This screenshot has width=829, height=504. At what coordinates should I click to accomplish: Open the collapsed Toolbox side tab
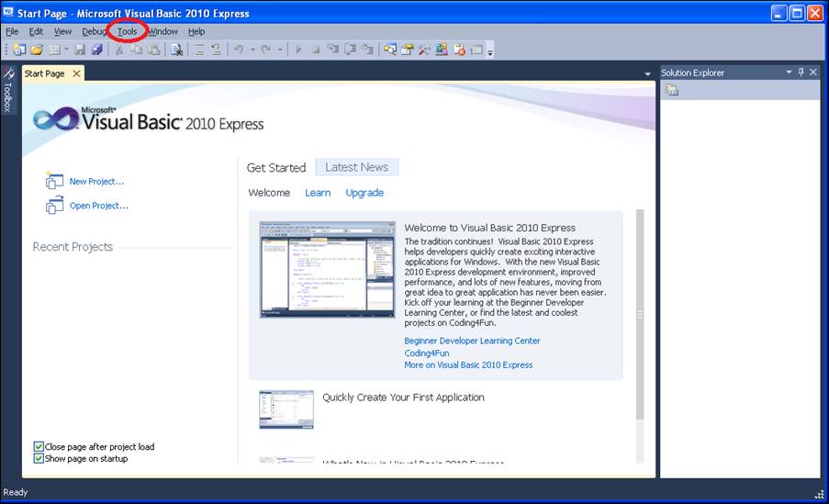tap(7, 90)
